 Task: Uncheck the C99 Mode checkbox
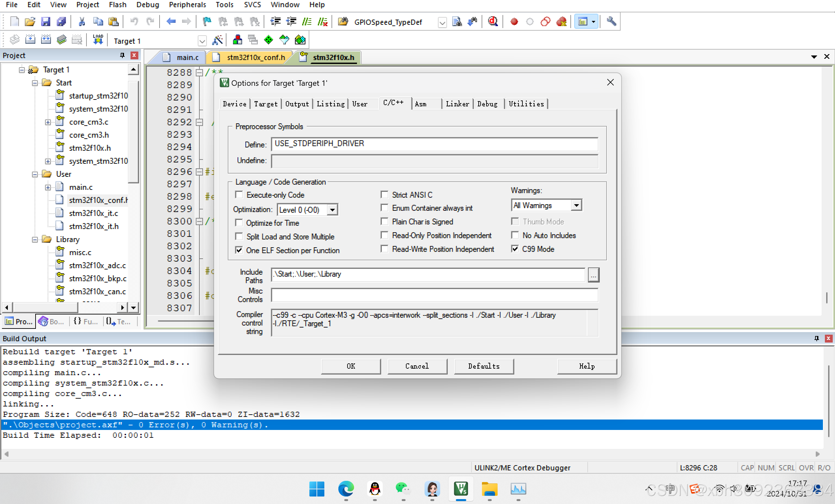point(515,249)
